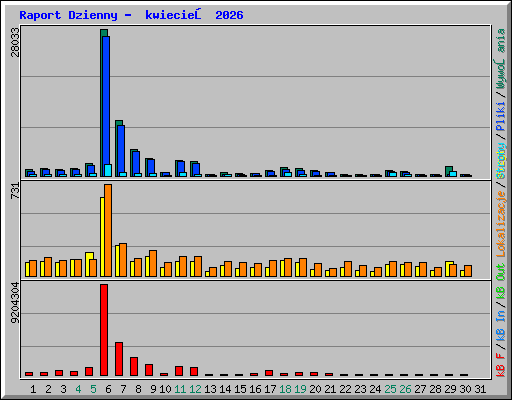The width and height of the screenshot is (512, 400).
Task: Click the kB F legend label
Action: pyautogui.click(x=501, y=365)
